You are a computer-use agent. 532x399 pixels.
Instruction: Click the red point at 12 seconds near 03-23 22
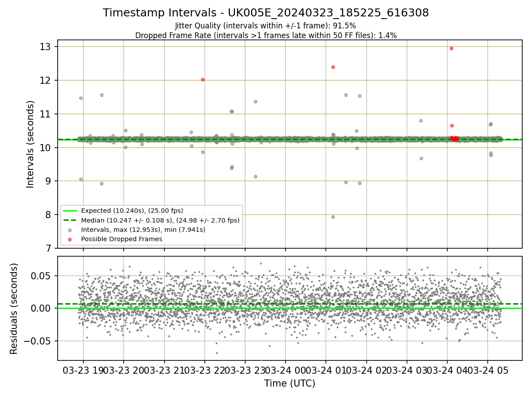pyautogui.click(x=203, y=79)
